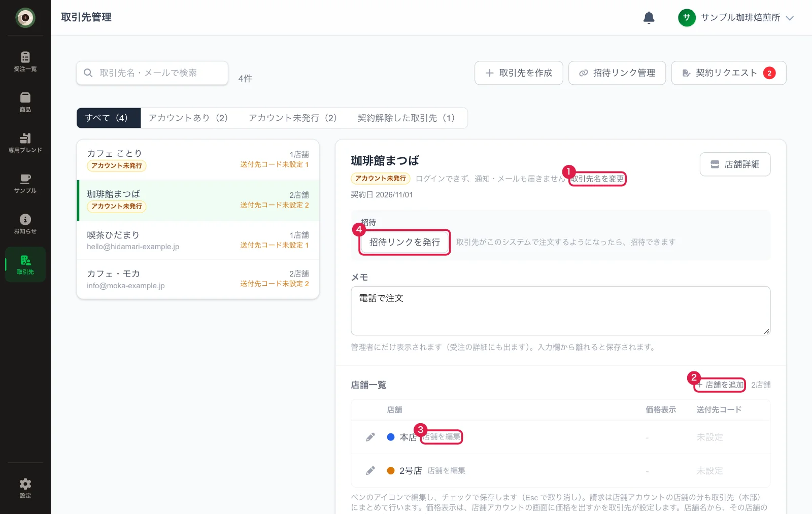Open 専用ブレンド sidebar item
Image resolution: width=812 pixels, height=514 pixels.
coord(25,142)
